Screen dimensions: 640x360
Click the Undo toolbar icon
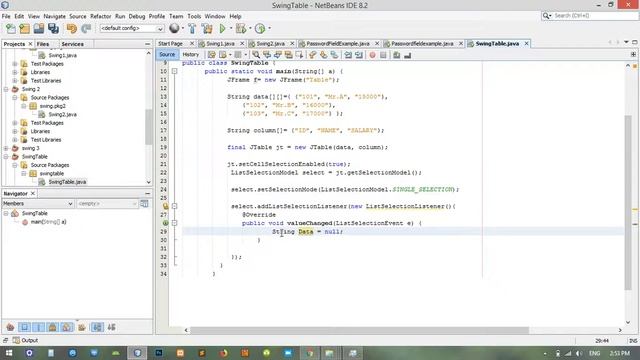pyautogui.click(x=72, y=28)
